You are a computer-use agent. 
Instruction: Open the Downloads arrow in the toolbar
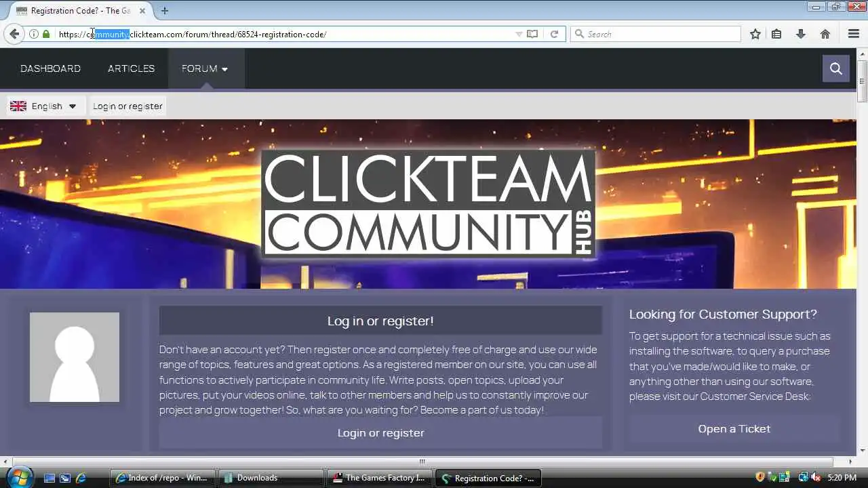[x=801, y=34]
